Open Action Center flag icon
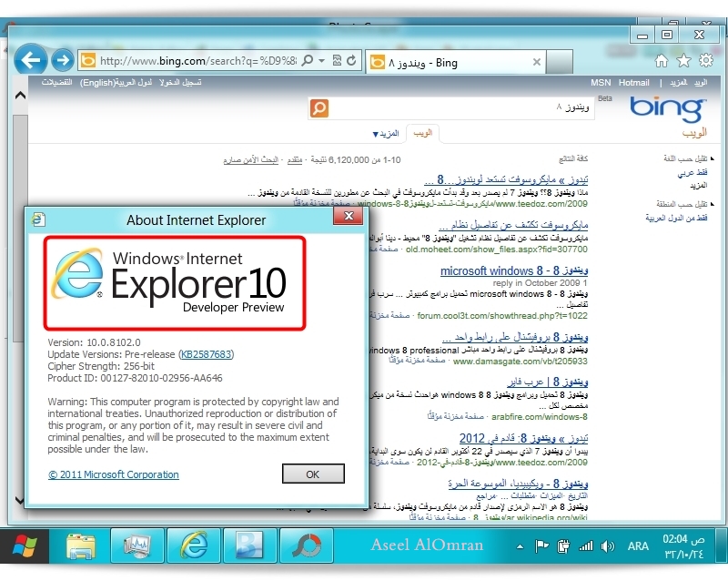This screenshot has width=728, height=581. pyautogui.click(x=541, y=546)
